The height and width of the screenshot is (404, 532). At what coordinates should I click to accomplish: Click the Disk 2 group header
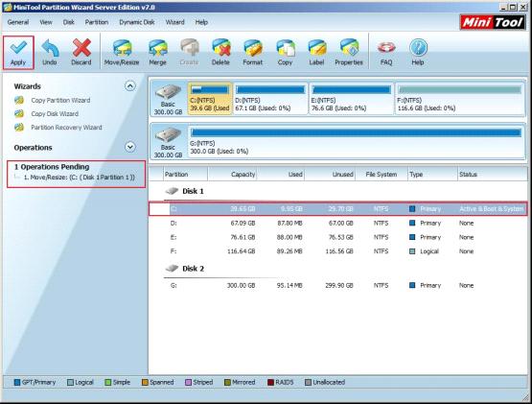[193, 269]
